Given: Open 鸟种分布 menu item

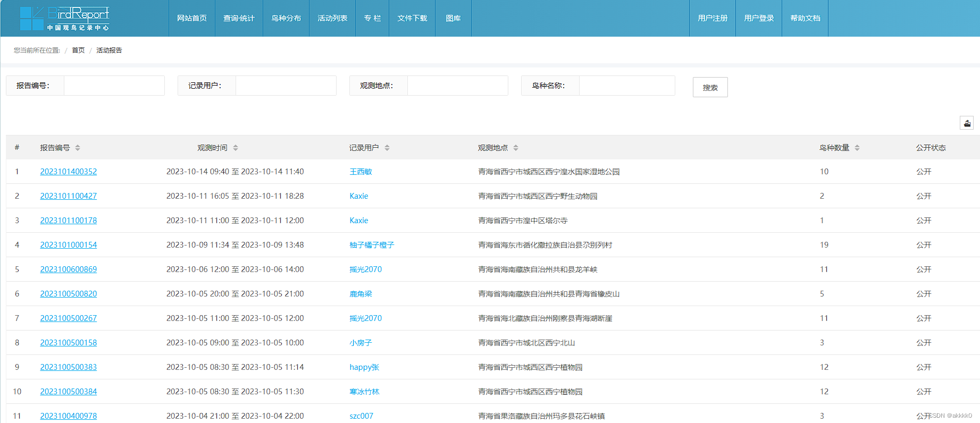Looking at the screenshot, I should point(286,18).
